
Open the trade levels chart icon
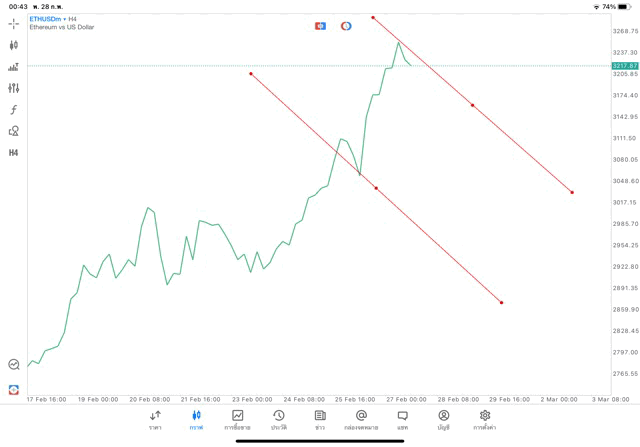pos(14,67)
